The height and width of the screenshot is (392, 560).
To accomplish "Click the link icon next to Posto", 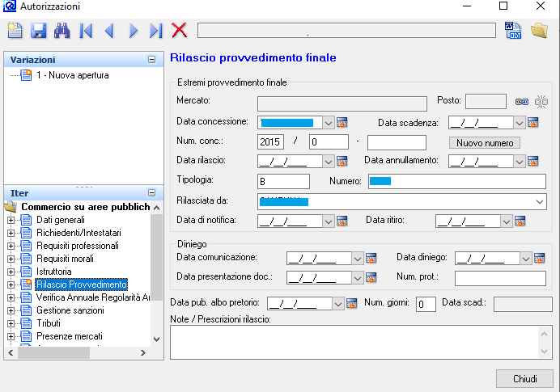I will 521,102.
